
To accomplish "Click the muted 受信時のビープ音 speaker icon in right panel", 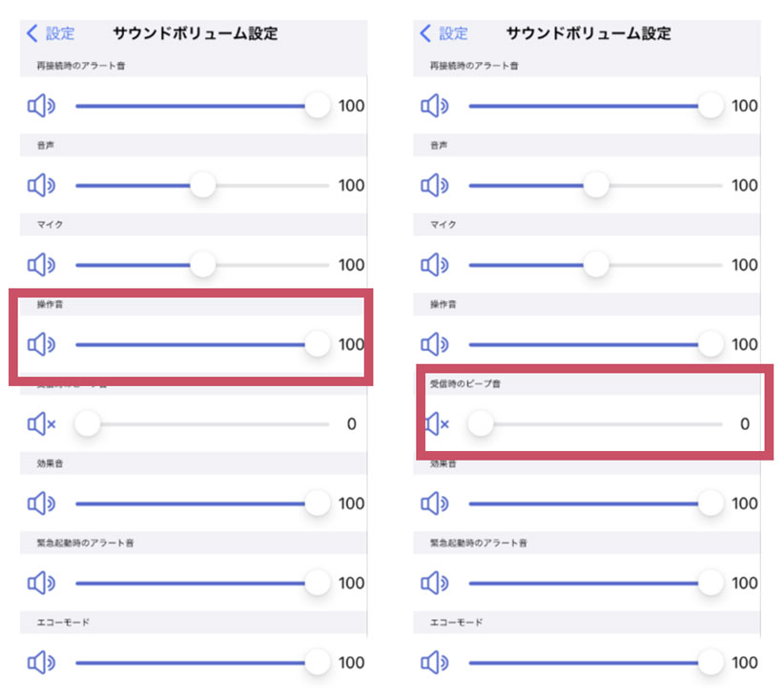I will click(x=436, y=423).
